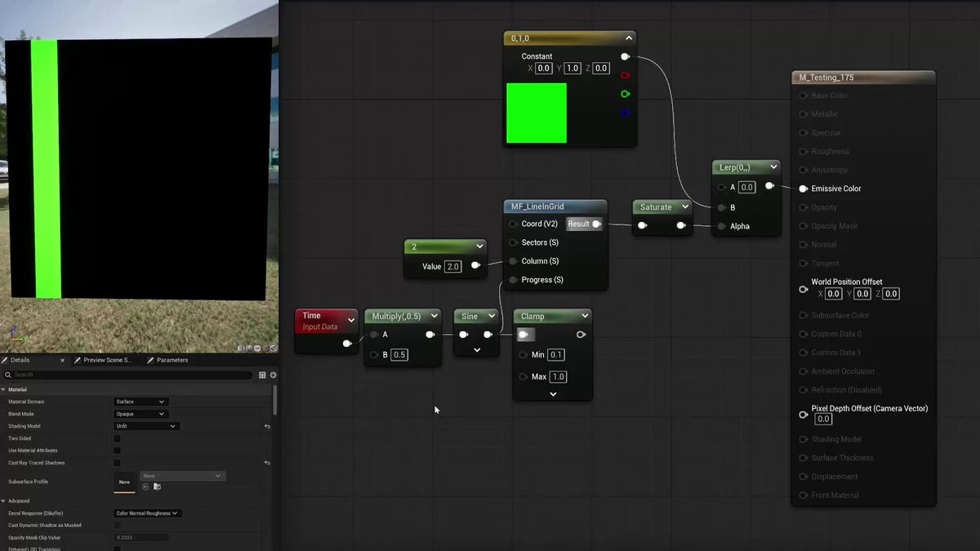Click the green color preview on Constant node
This screenshot has width=980, height=551.
[x=537, y=113]
